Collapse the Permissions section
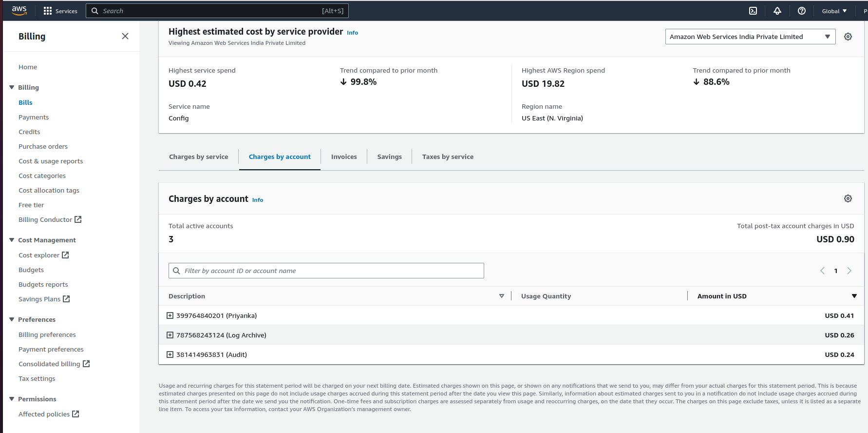 (12, 399)
